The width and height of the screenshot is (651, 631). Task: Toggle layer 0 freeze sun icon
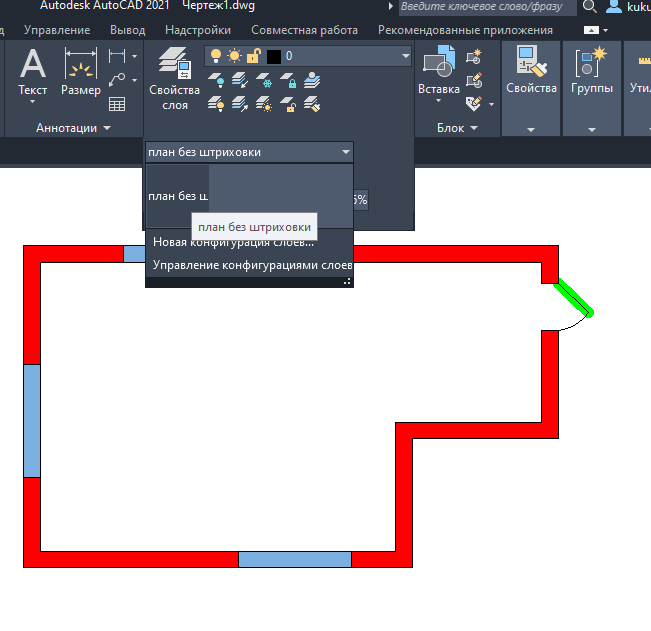point(235,56)
